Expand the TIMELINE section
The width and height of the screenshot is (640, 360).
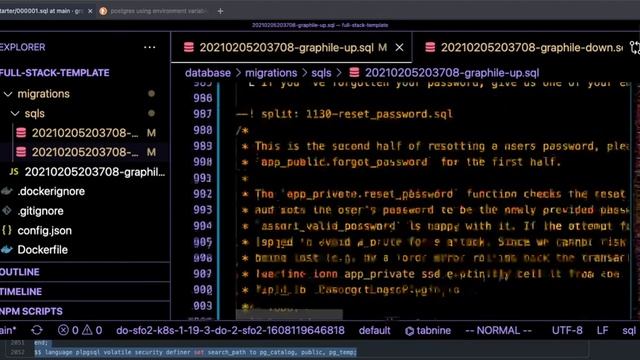click(x=21, y=292)
